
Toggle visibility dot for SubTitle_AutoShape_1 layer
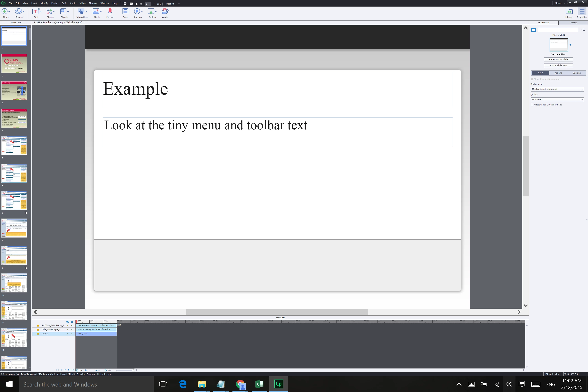(x=67, y=326)
